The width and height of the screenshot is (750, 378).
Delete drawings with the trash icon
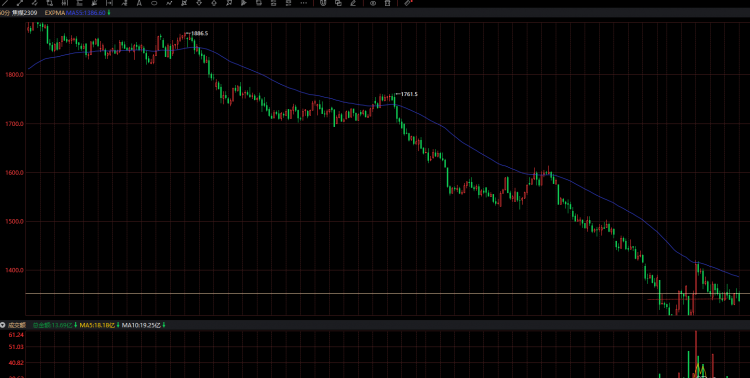pos(387,3)
